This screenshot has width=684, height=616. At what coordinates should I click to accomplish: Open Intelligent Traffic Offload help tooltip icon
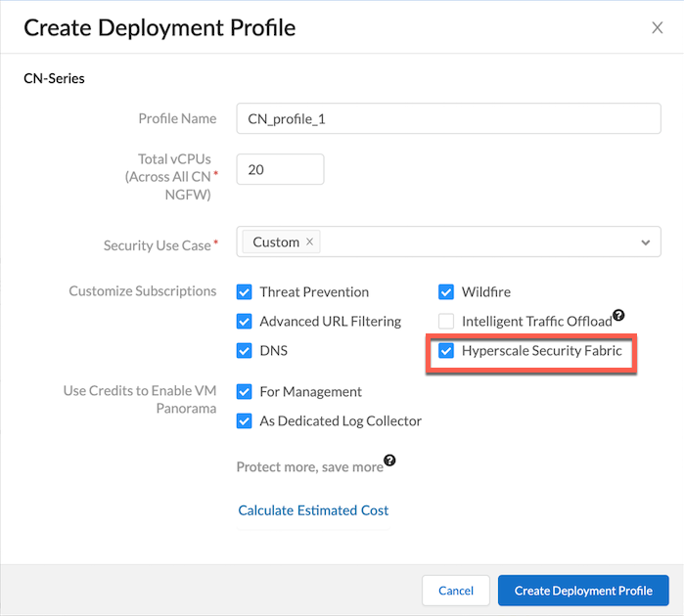[618, 317]
